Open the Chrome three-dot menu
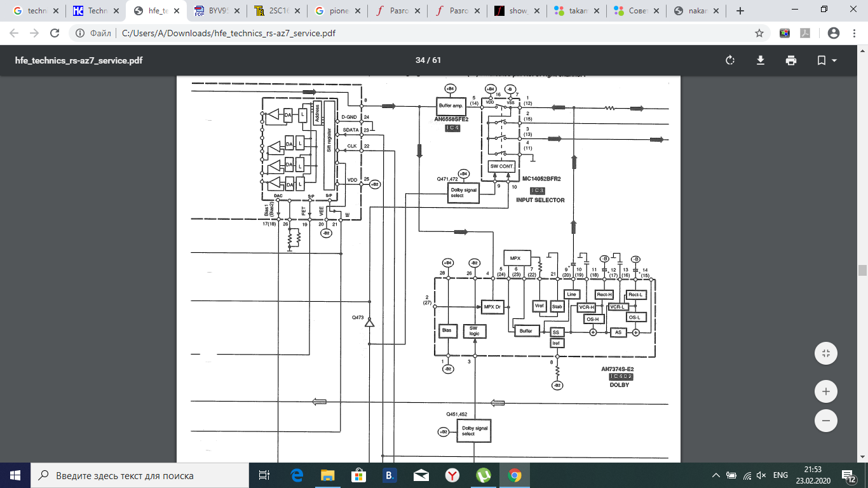This screenshot has height=488, width=868. point(853,33)
